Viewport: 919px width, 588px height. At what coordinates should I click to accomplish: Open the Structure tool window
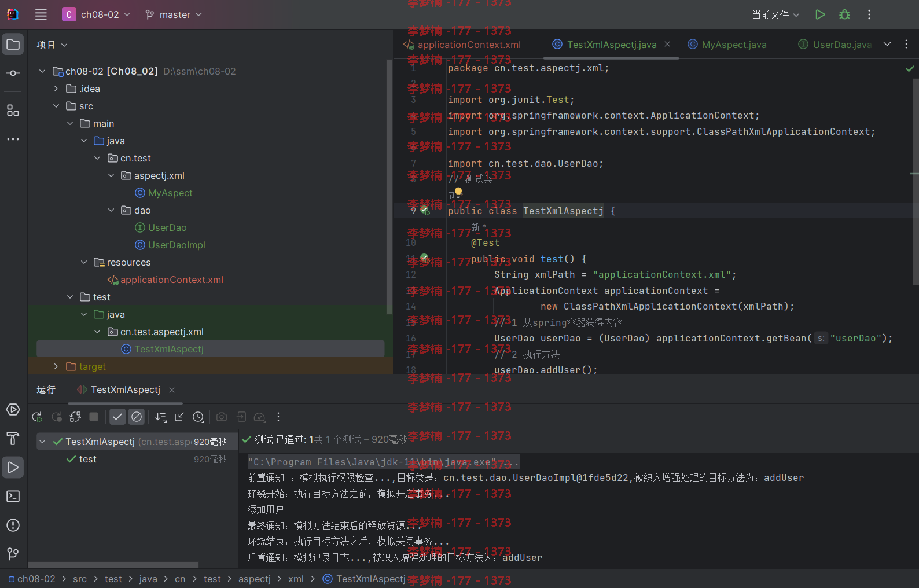[x=13, y=111]
